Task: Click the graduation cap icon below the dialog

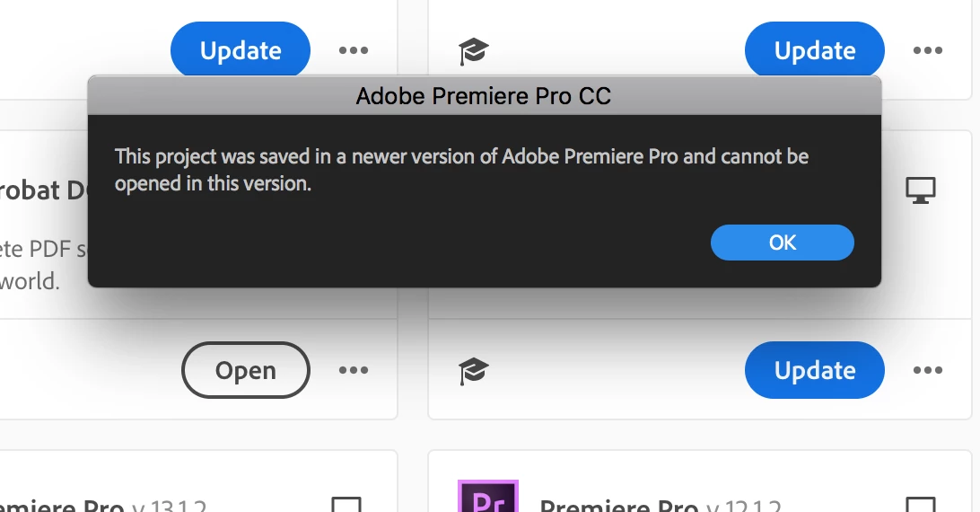Action: tap(473, 370)
